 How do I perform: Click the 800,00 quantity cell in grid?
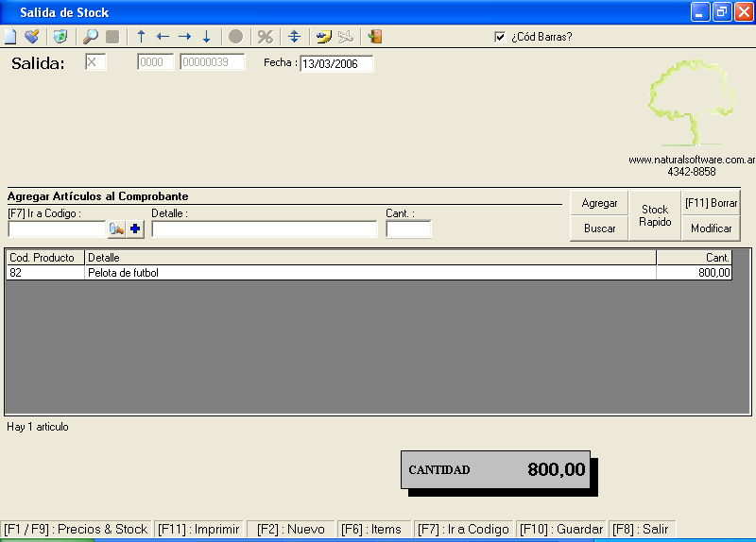[x=694, y=273]
